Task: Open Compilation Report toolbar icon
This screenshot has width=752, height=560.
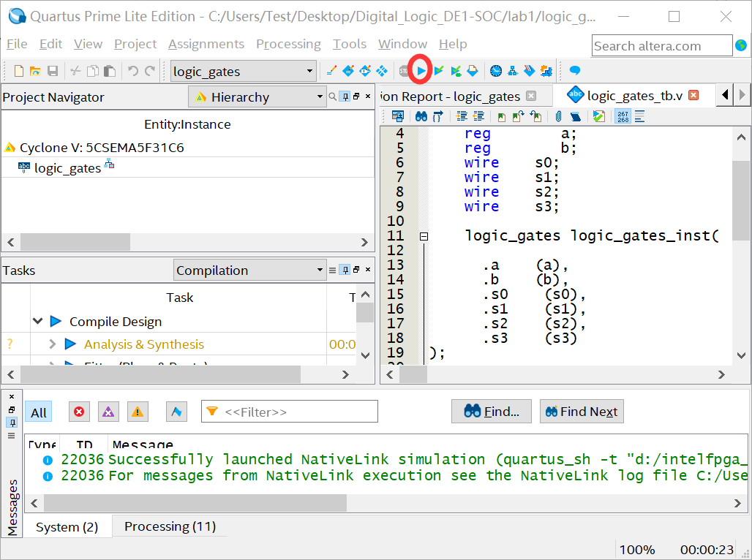Action: click(x=473, y=71)
